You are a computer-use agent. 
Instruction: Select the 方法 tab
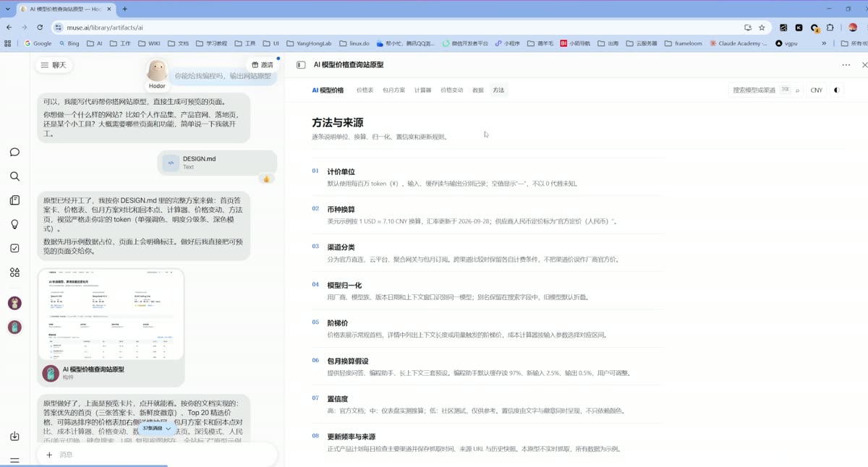(498, 90)
